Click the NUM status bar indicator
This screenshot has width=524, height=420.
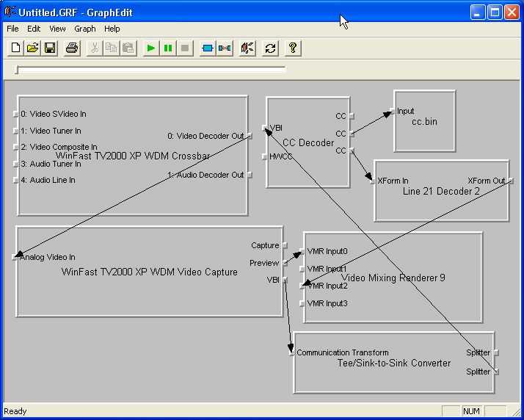[x=472, y=411]
